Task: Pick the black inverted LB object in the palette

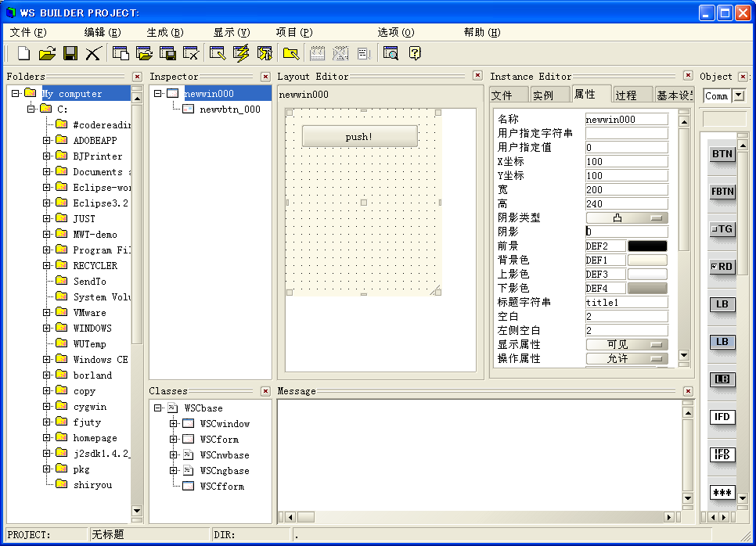Action: click(x=722, y=379)
